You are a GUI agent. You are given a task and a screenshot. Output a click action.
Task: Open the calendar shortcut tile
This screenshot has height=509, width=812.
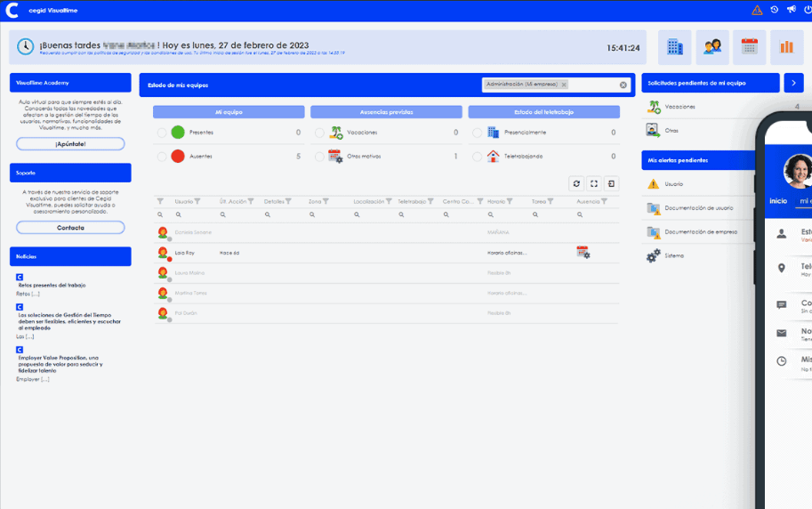coord(750,47)
